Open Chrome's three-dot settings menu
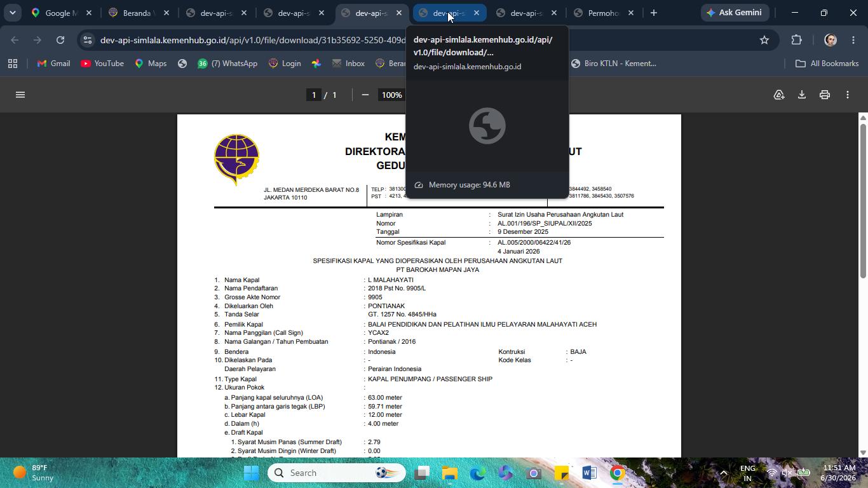868x488 pixels. [853, 40]
